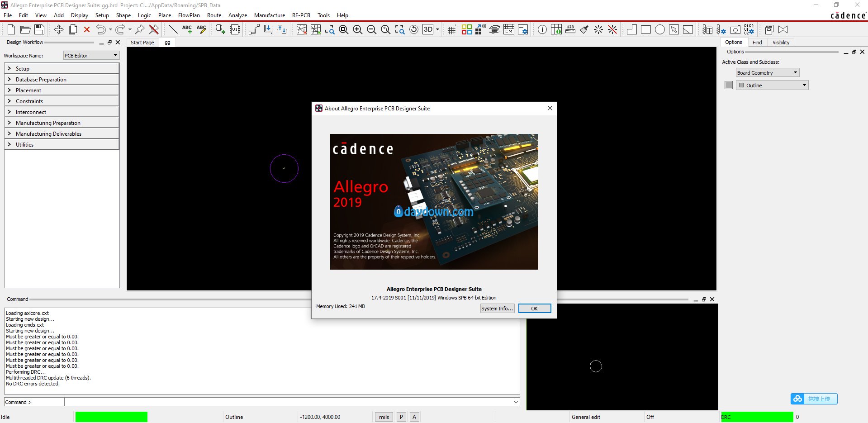Click the red X Delete icon
This screenshot has width=868, height=423.
[x=87, y=29]
